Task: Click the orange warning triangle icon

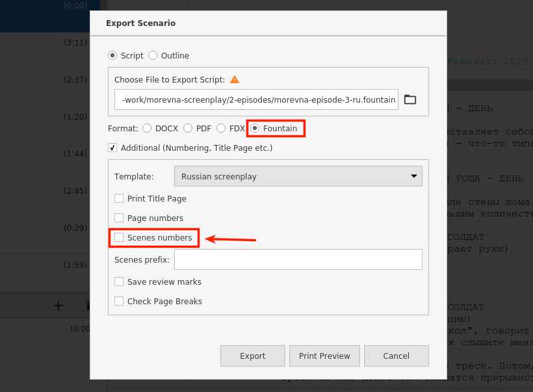Action: tap(235, 79)
